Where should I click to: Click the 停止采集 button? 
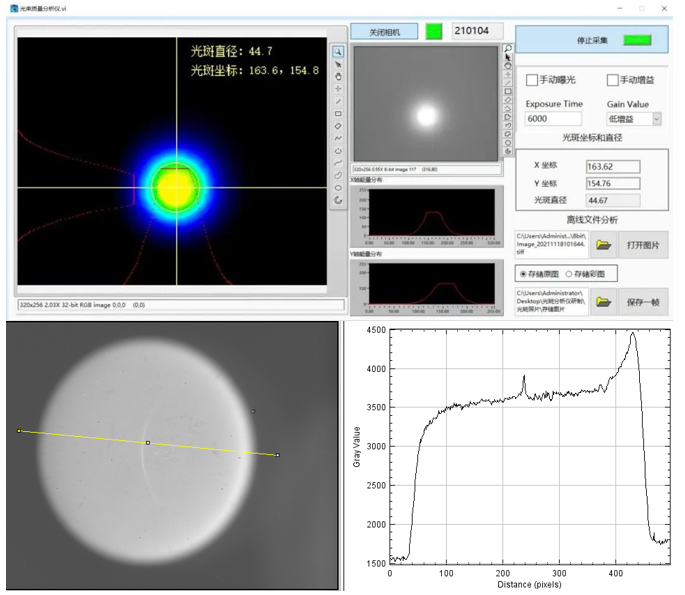point(592,40)
